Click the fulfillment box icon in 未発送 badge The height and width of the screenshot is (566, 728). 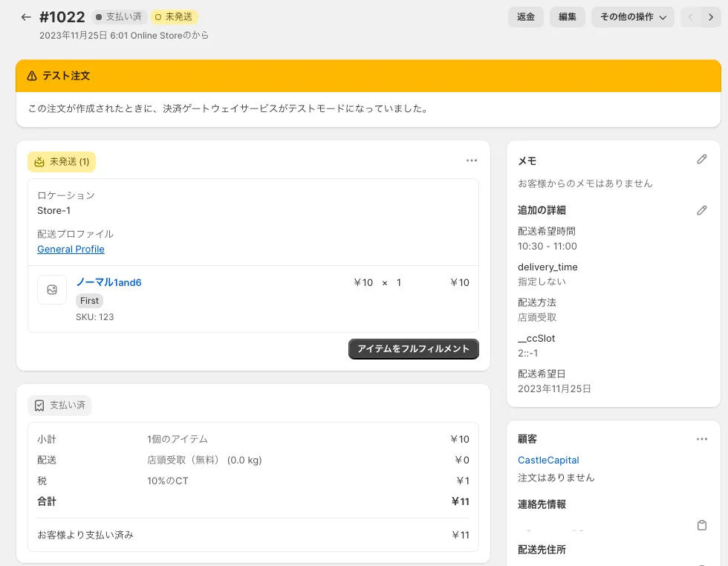(39, 161)
